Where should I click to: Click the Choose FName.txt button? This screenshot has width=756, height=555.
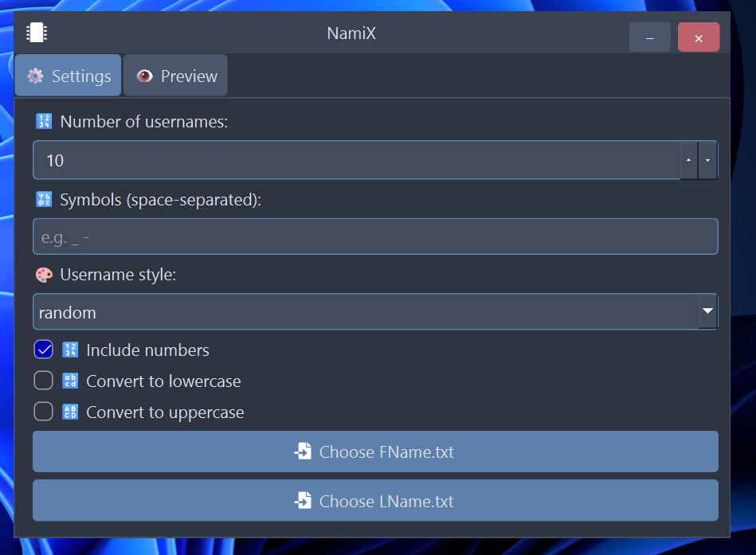click(375, 451)
